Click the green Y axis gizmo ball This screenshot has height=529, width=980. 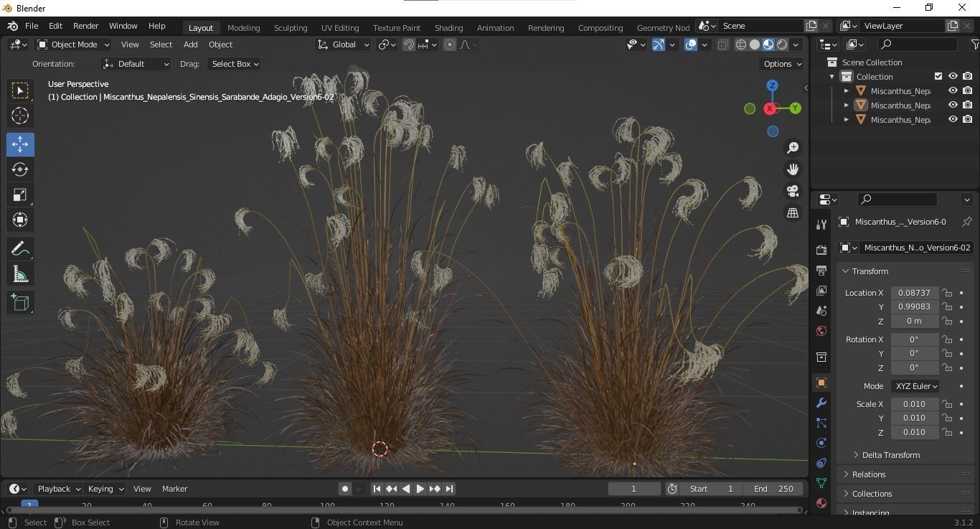click(x=796, y=108)
